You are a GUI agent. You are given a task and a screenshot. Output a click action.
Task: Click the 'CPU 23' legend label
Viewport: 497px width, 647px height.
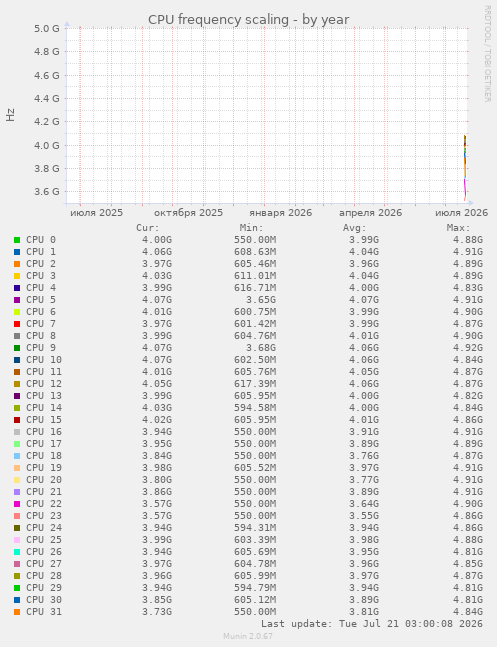(x=44, y=516)
